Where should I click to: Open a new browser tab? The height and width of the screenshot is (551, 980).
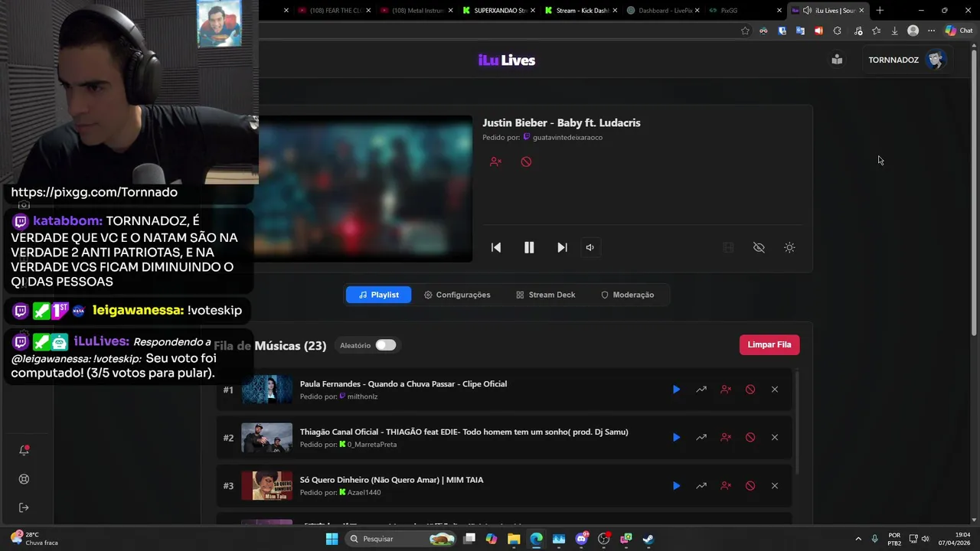tap(880, 11)
